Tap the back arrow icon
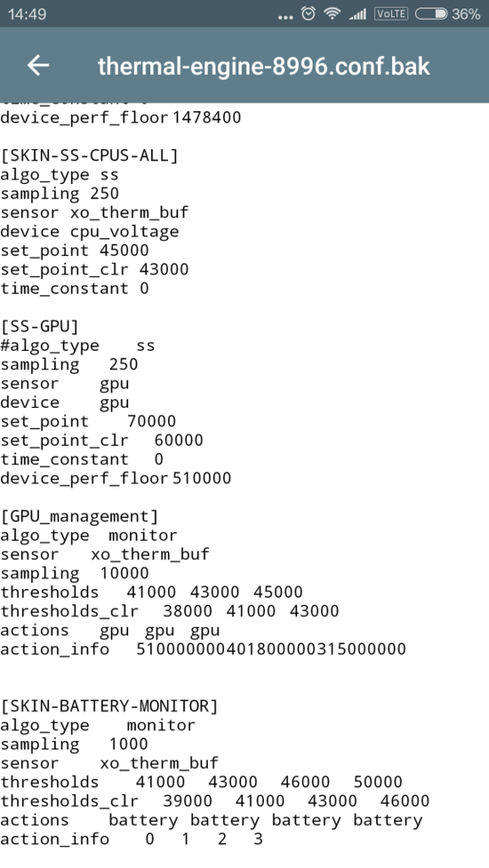 [38, 66]
